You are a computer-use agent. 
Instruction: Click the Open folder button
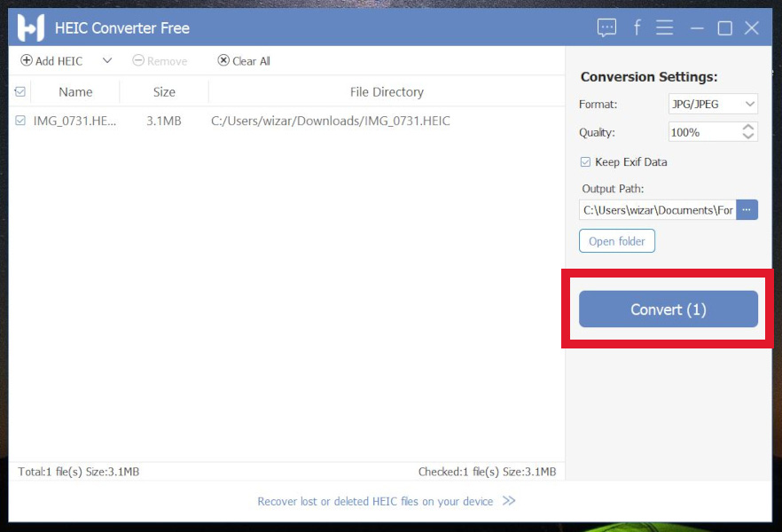[616, 240]
